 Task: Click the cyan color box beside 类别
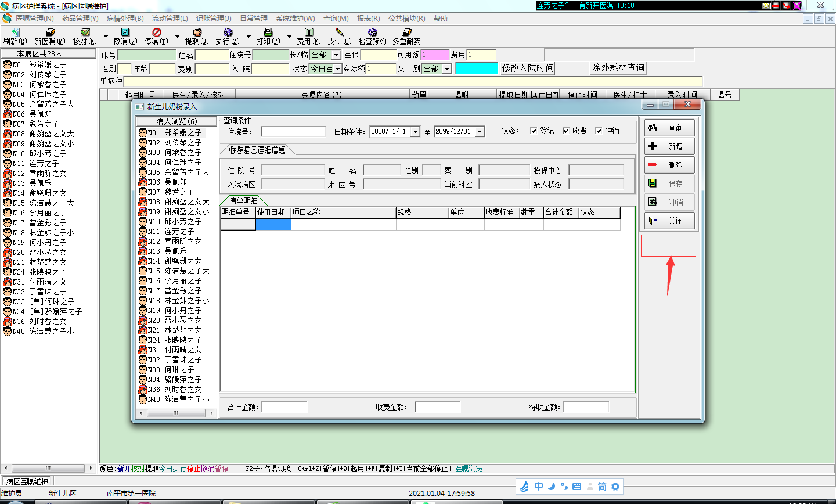476,69
